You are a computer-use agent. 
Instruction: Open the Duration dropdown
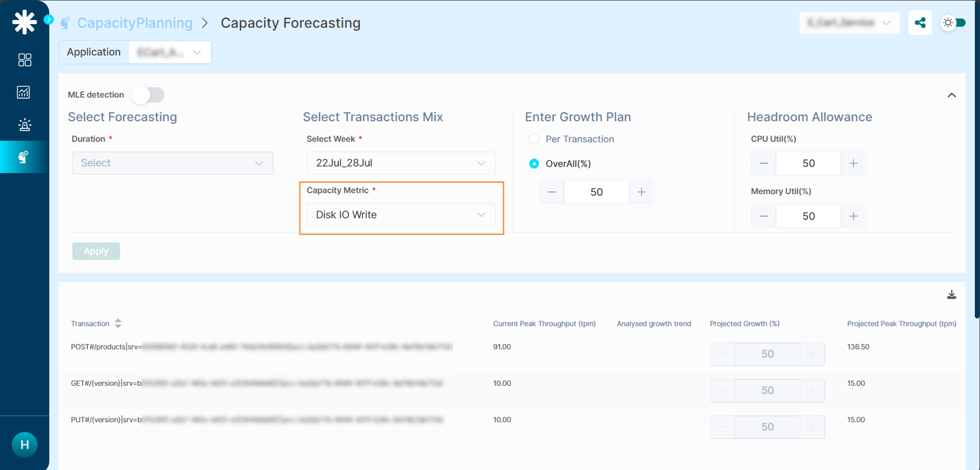pos(173,163)
